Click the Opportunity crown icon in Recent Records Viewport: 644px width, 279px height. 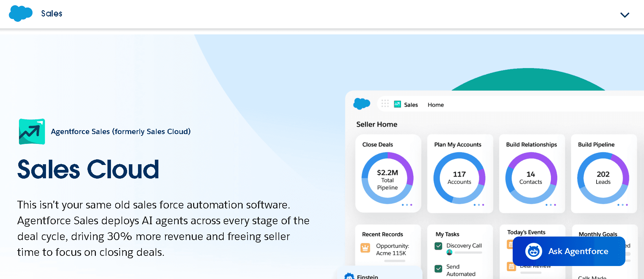[365, 248]
